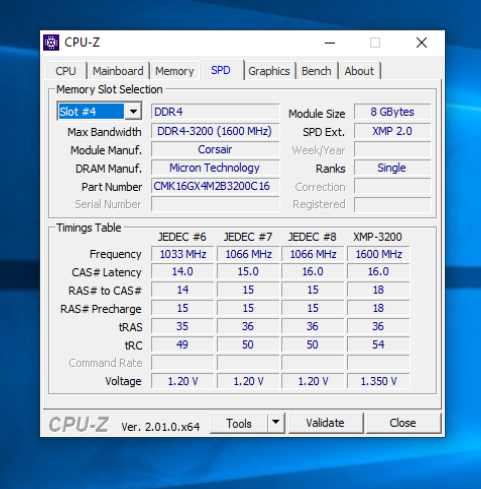Screen dimensions: 481x489
Task: Open the About tab
Action: click(359, 71)
